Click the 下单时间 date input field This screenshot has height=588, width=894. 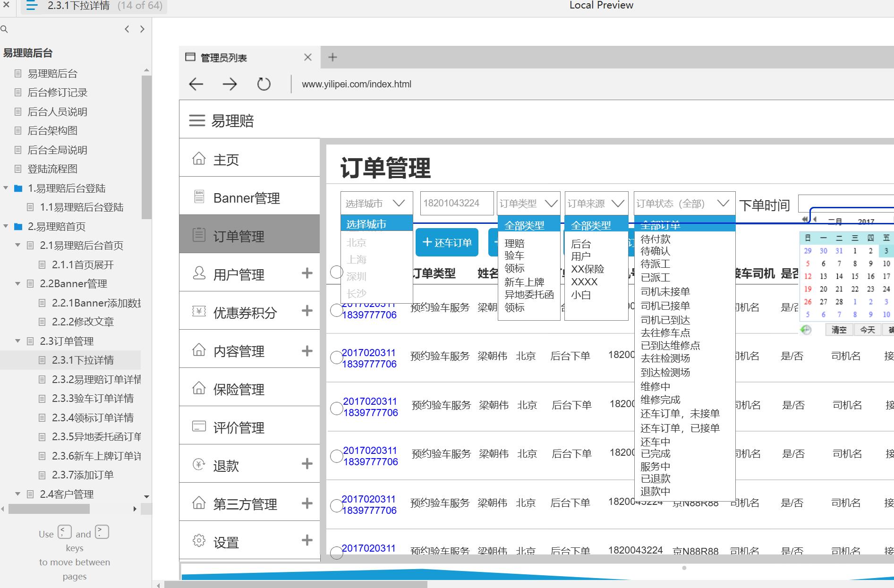pyautogui.click(x=845, y=204)
